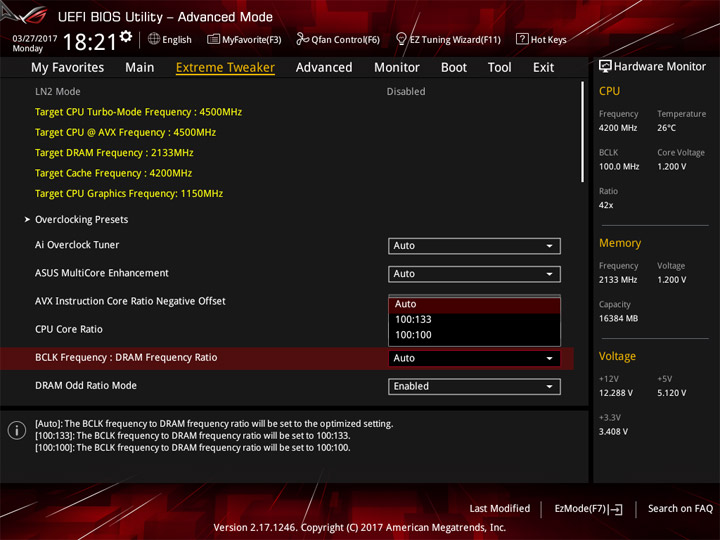Click the Hardware Monitor screen icon
The height and width of the screenshot is (540, 720).
pyautogui.click(x=605, y=67)
